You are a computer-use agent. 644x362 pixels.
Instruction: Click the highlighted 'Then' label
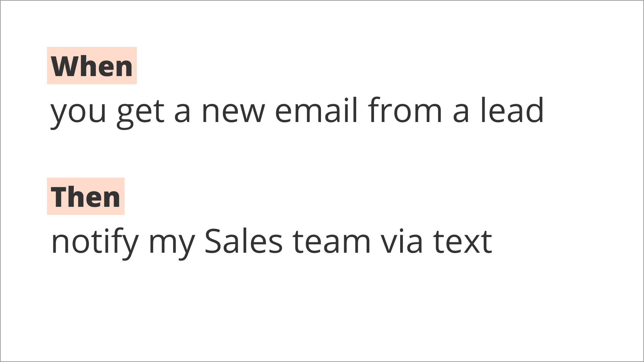[x=86, y=196]
